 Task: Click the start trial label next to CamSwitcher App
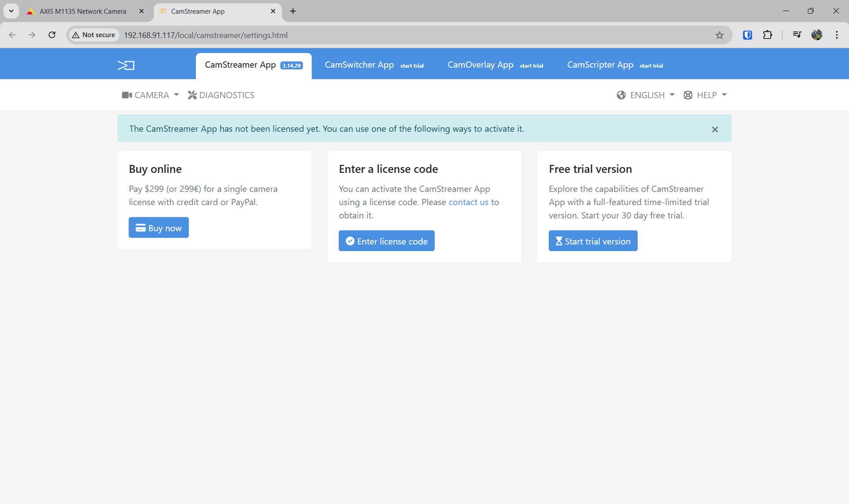point(412,66)
